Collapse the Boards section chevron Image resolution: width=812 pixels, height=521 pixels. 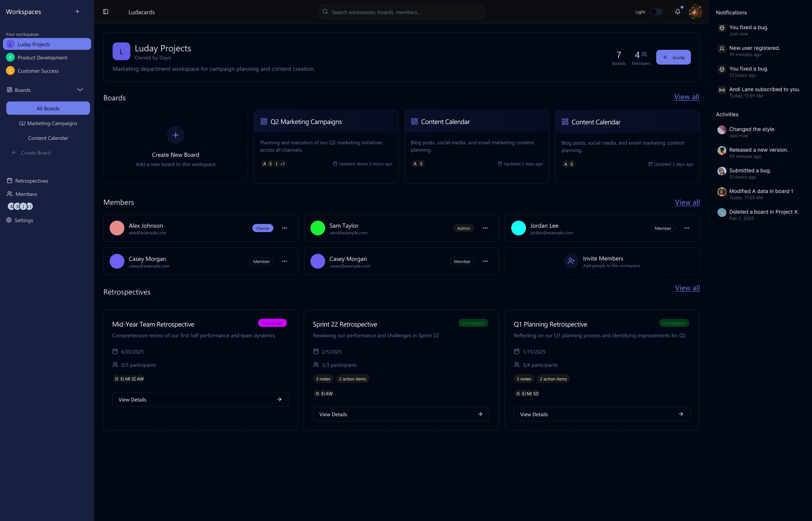(x=80, y=90)
